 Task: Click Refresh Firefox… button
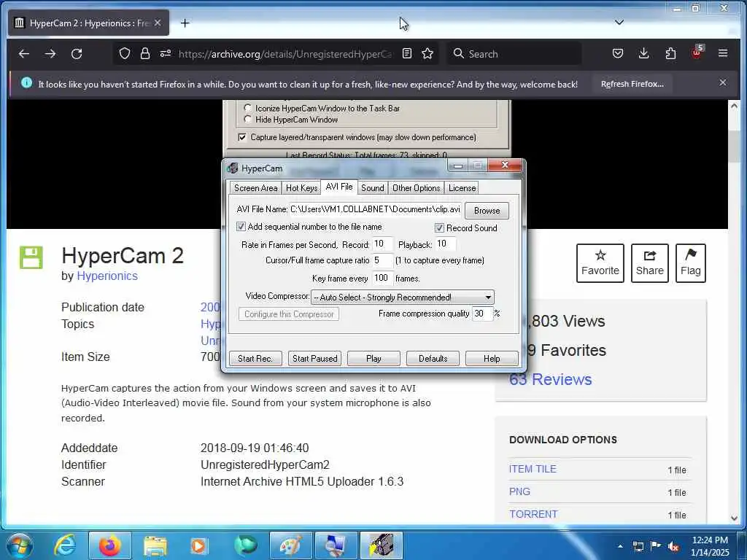632,84
